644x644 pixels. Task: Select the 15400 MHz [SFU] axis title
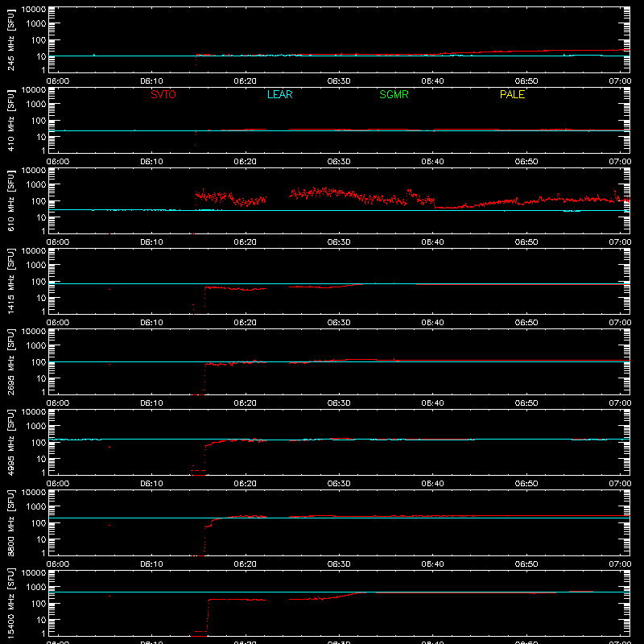tap(11, 604)
